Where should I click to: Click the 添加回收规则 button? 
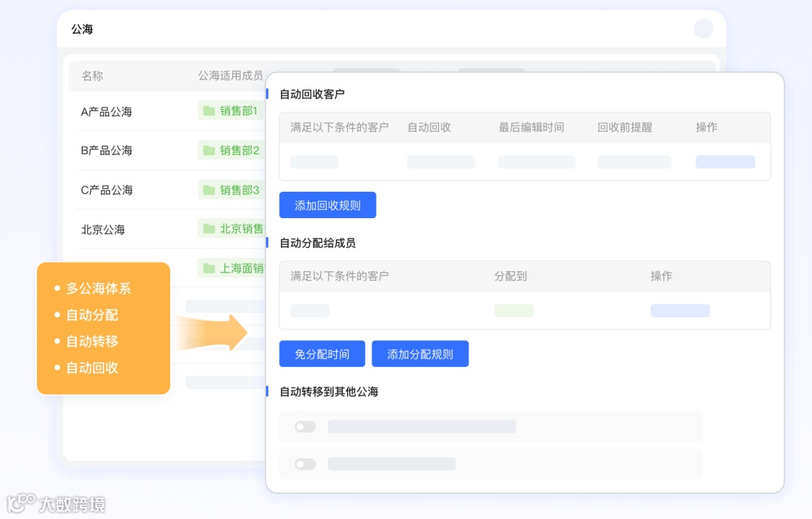pyautogui.click(x=328, y=205)
